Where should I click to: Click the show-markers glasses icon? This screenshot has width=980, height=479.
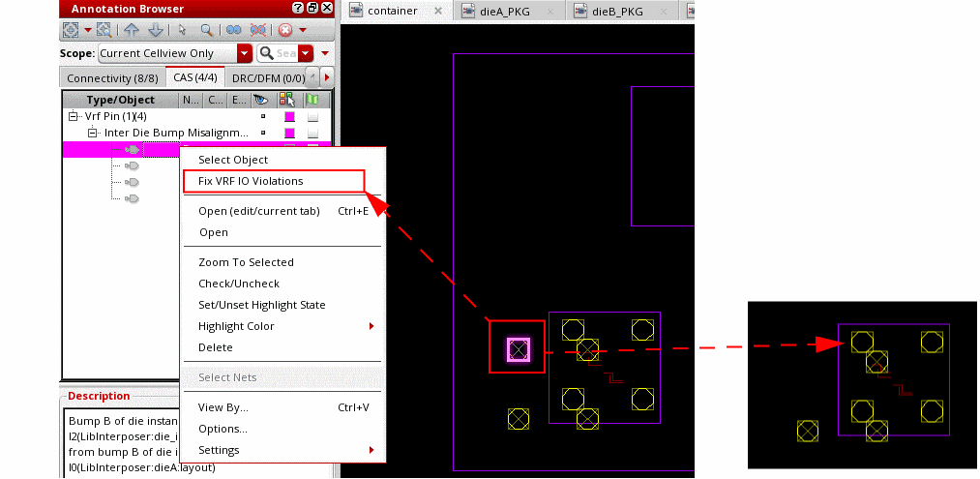pyautogui.click(x=234, y=29)
